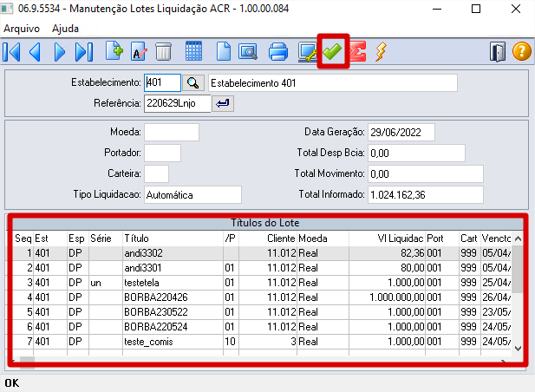Click the Cliente column header
Screen dimensions: 535x392
click(268, 238)
